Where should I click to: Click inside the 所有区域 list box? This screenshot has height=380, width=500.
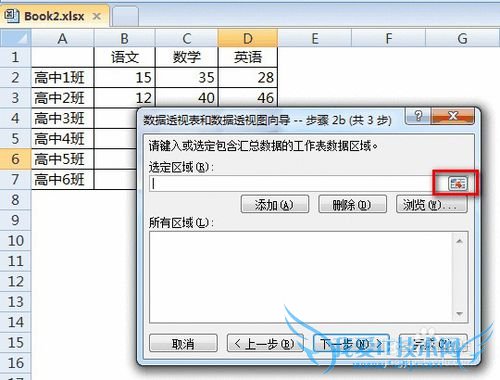(x=300, y=277)
